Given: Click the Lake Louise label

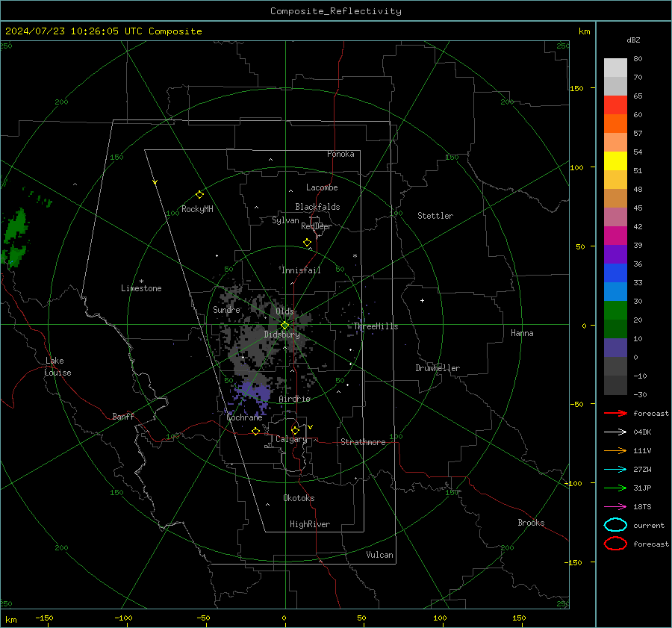Looking at the screenshot, I should tap(57, 367).
